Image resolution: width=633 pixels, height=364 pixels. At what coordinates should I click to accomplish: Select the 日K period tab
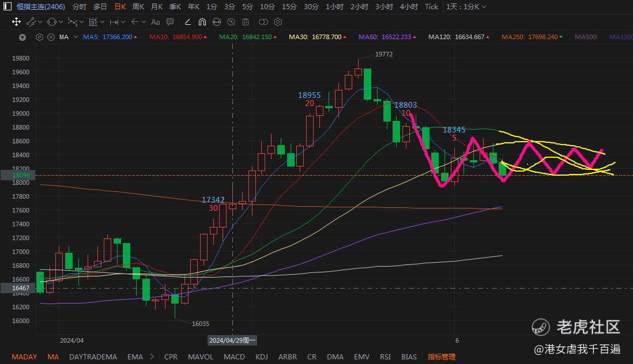point(120,6)
